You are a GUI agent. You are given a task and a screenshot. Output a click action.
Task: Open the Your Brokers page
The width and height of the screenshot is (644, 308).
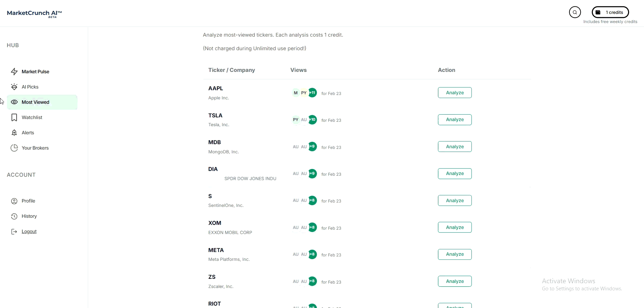[x=35, y=148]
